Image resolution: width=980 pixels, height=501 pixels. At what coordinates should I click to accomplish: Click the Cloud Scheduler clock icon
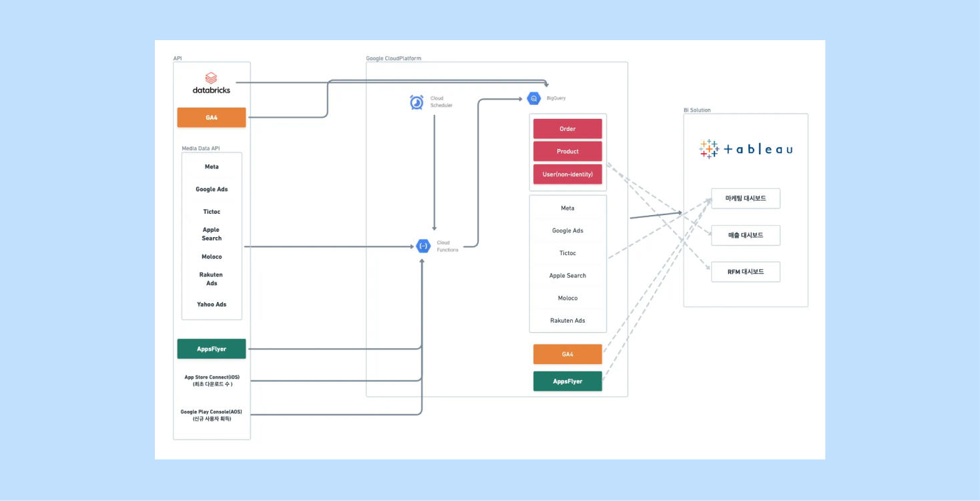pyautogui.click(x=417, y=102)
